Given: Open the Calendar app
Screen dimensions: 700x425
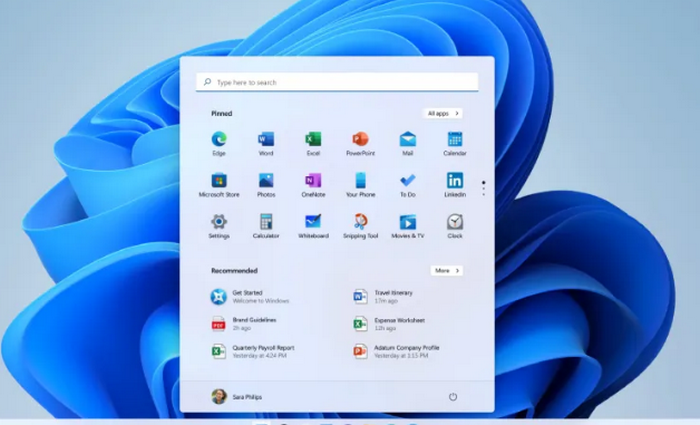Looking at the screenshot, I should pyautogui.click(x=455, y=143).
